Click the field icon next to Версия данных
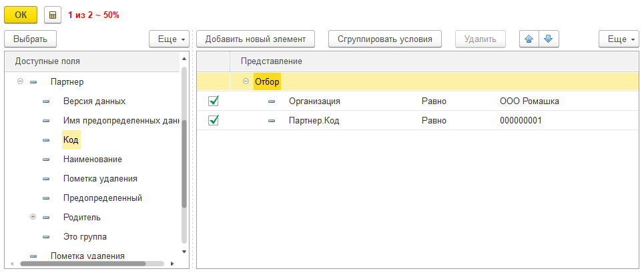The width and height of the screenshot is (644, 273). click(x=46, y=101)
